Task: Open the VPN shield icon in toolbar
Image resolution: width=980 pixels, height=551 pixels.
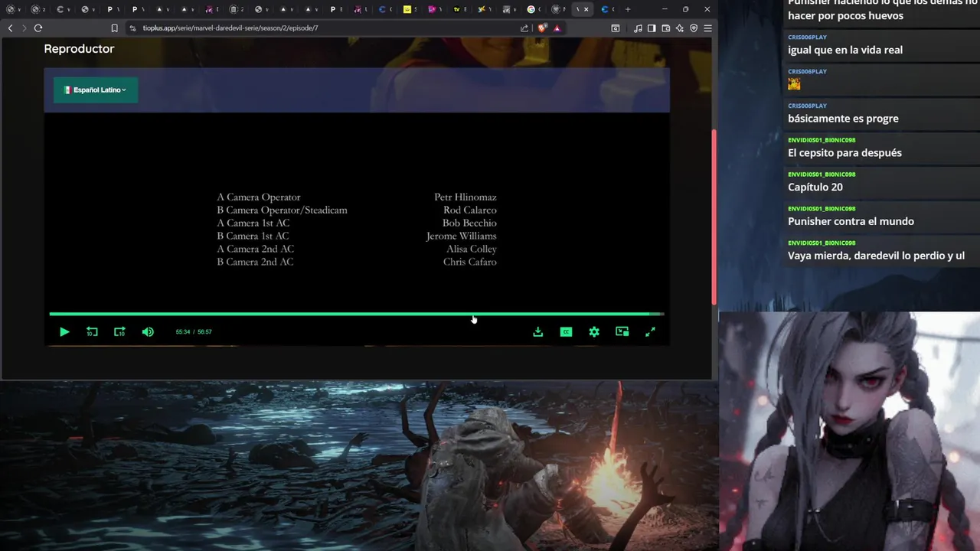Action: click(694, 28)
